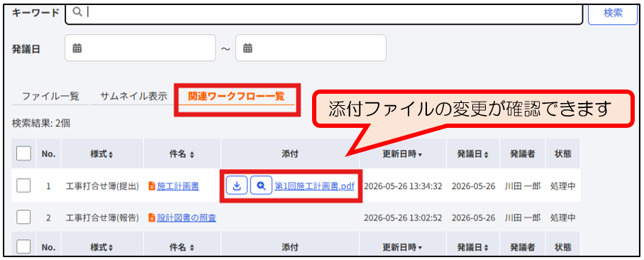Sort by 件名 in the top header
Screen dimensions: 644x260
(182, 154)
